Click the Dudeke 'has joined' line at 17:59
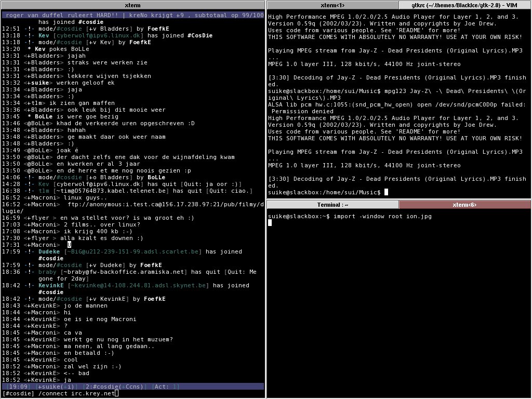This screenshot has height=399, width=532. coord(122,255)
